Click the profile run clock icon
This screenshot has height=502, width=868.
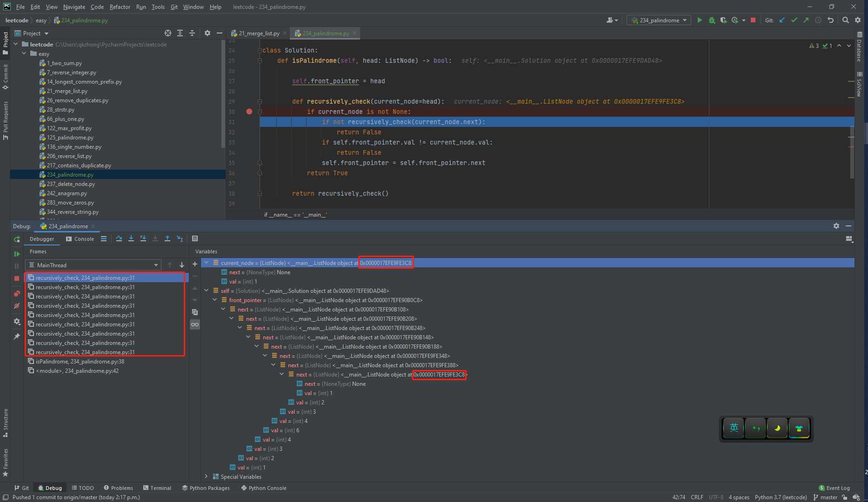[735, 20]
